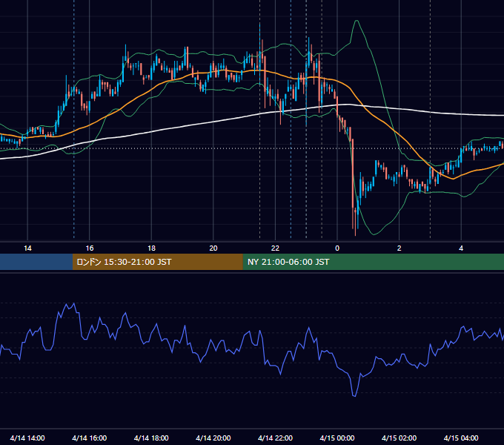This screenshot has height=445, width=504.
Task: Click the 4/14 14:00 time label
Action: 27,438
